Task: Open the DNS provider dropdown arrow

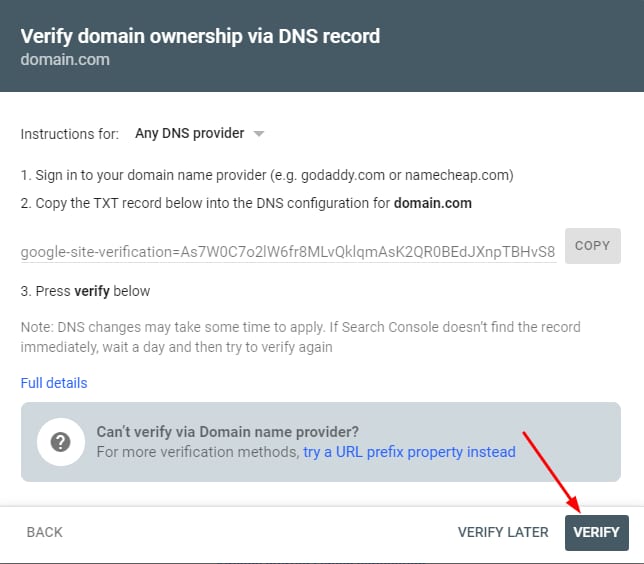Action: pyautogui.click(x=258, y=133)
